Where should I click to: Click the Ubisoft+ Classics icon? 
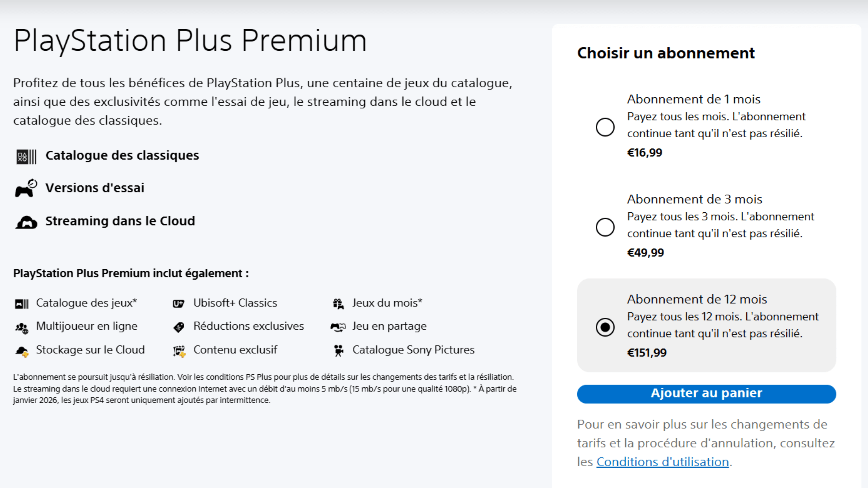pyautogui.click(x=179, y=303)
